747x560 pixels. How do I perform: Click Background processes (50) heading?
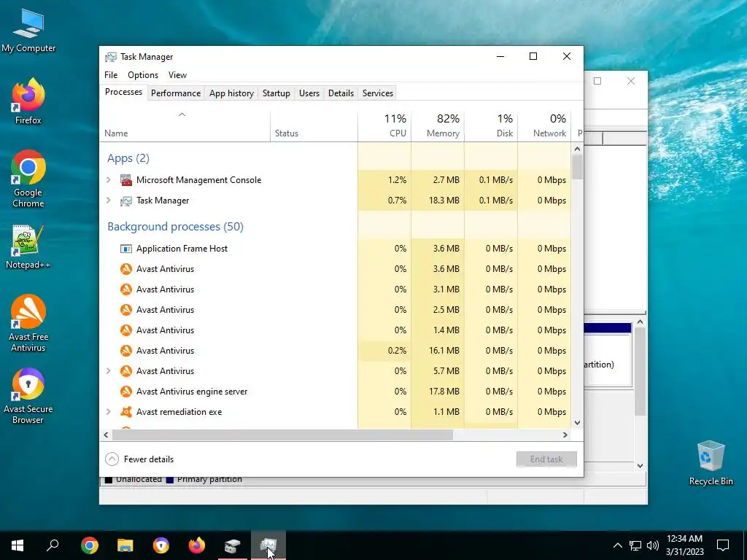[175, 227]
